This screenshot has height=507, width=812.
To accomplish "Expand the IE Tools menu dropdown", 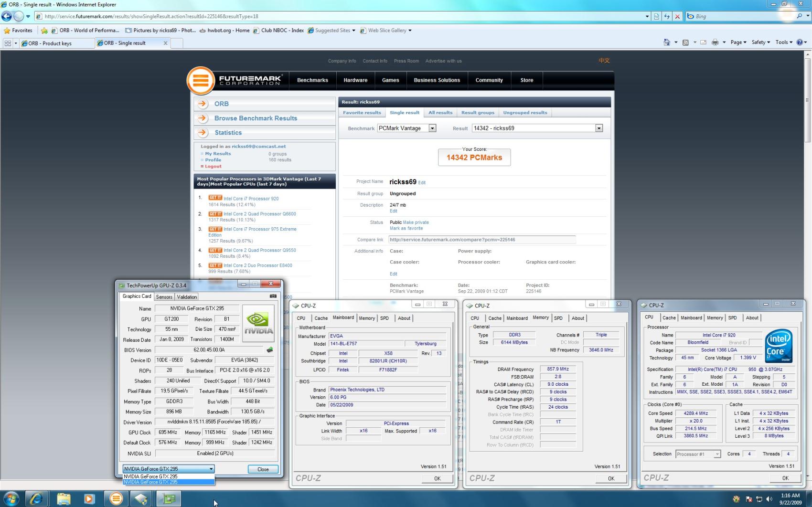I will click(784, 42).
